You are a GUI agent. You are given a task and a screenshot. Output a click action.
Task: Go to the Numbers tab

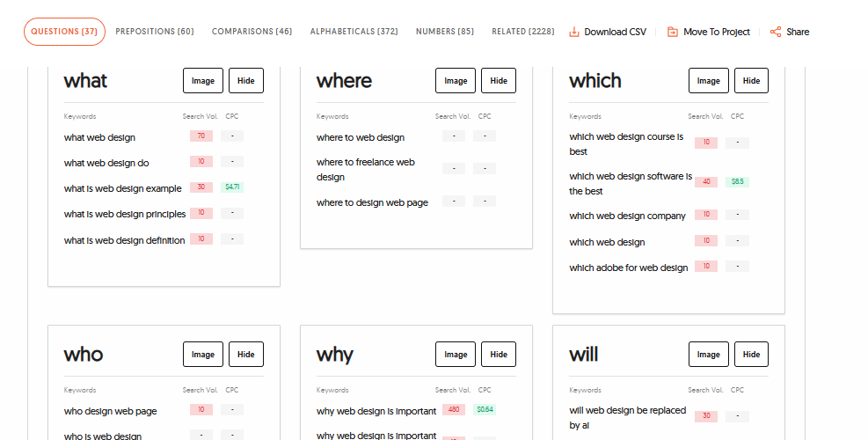[x=444, y=32]
